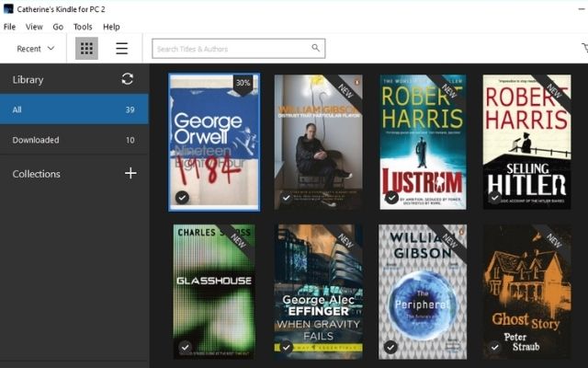Click the Kindle app icon in title bar
588x368 pixels.
click(x=8, y=9)
